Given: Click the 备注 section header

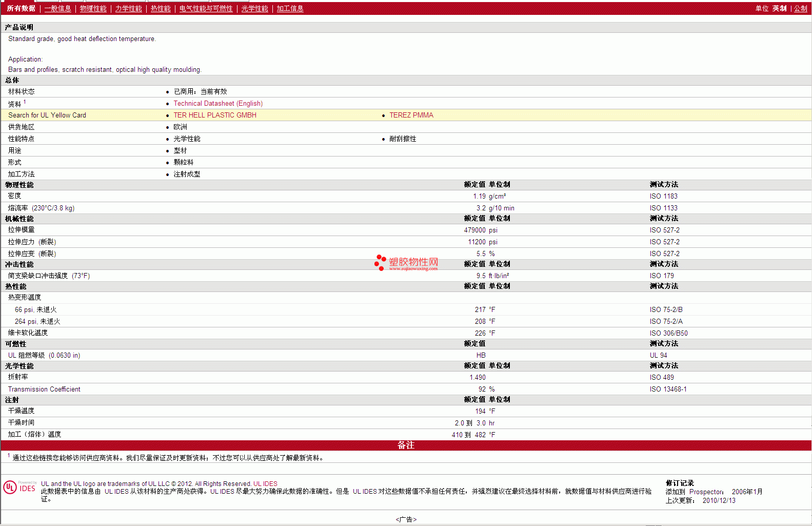Looking at the screenshot, I should point(406,445).
